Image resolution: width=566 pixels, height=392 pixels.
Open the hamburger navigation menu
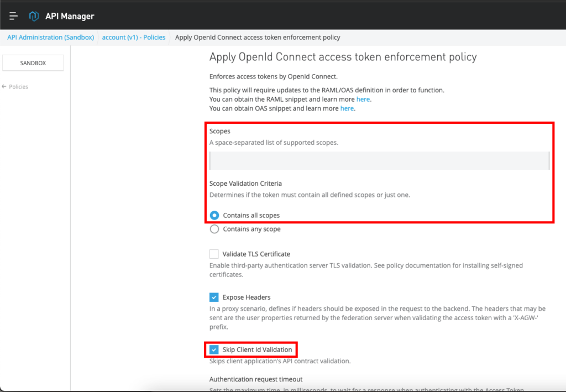[14, 16]
